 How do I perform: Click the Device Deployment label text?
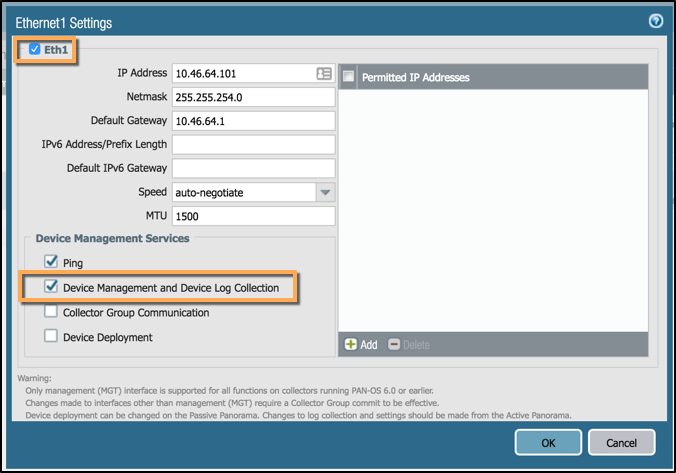click(x=108, y=337)
